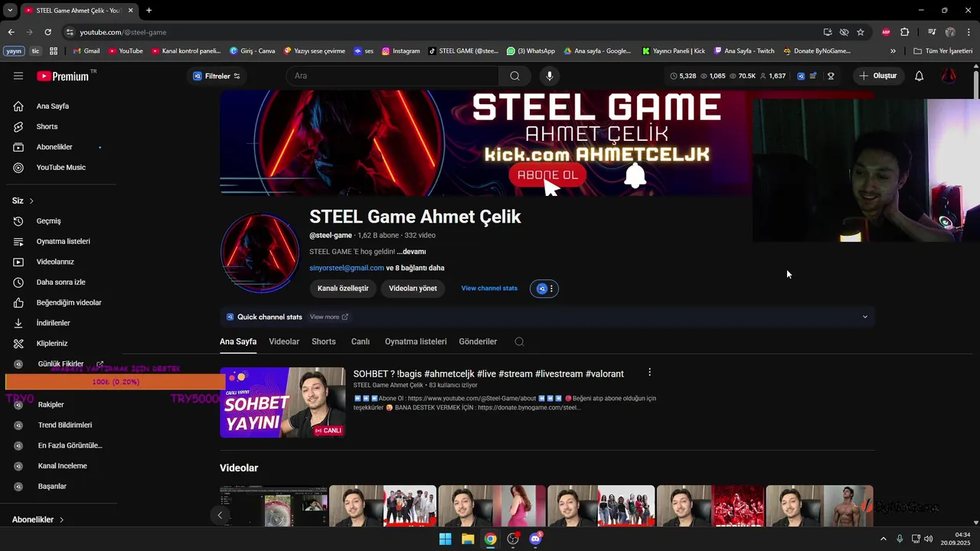Open the SOHBET YAYINI live thumbnail

click(283, 403)
